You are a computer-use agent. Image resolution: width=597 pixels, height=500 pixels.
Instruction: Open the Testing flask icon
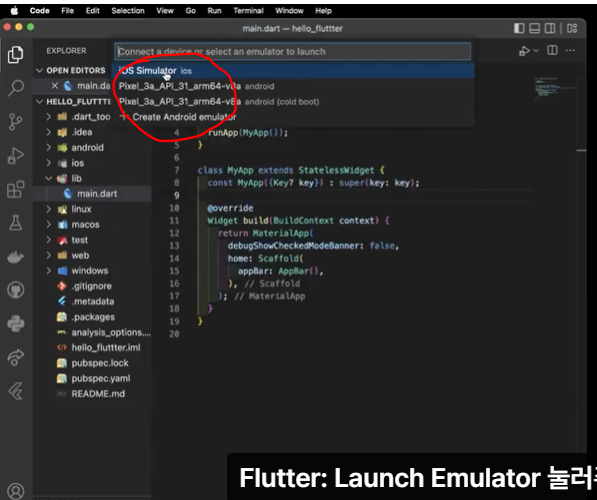pyautogui.click(x=16, y=223)
